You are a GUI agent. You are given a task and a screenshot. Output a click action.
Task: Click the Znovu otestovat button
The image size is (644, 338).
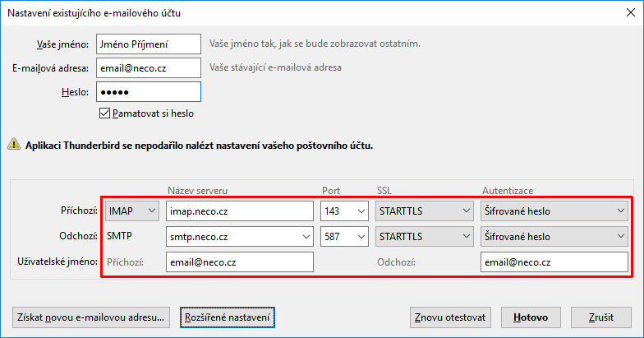point(452,317)
